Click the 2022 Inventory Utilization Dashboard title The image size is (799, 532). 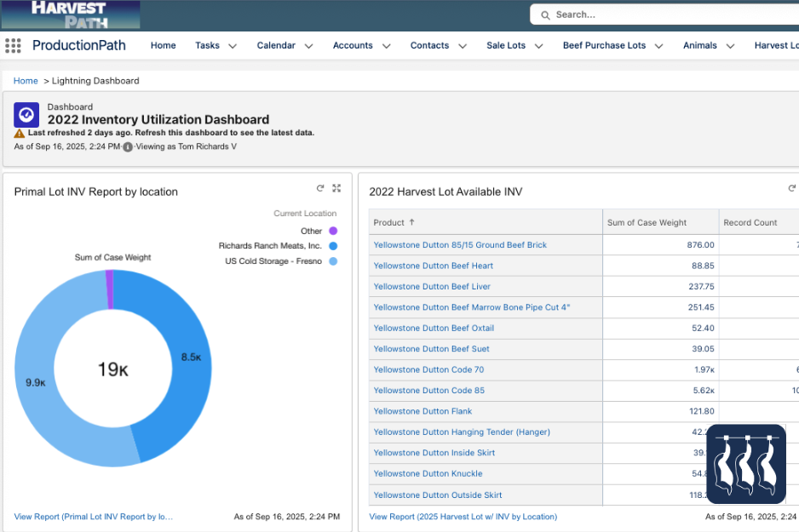pos(158,120)
